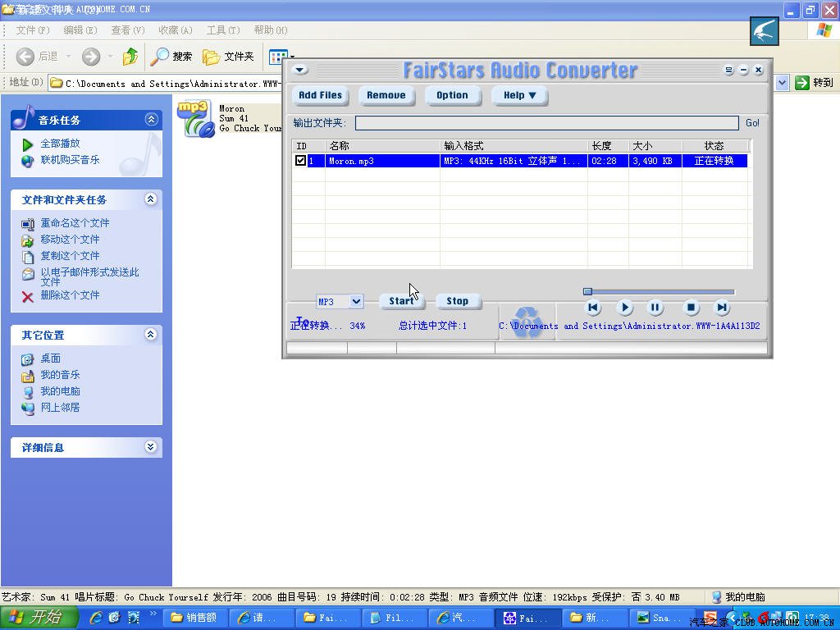Click the playback position slider
Viewport: 840px width, 630px height.
click(660, 291)
